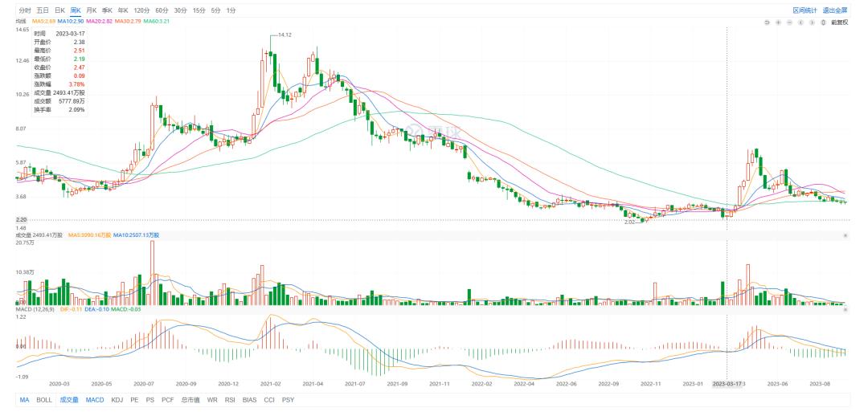868x412 pixels.
Task: Click the scroll chart left icon
Action: click(x=801, y=22)
